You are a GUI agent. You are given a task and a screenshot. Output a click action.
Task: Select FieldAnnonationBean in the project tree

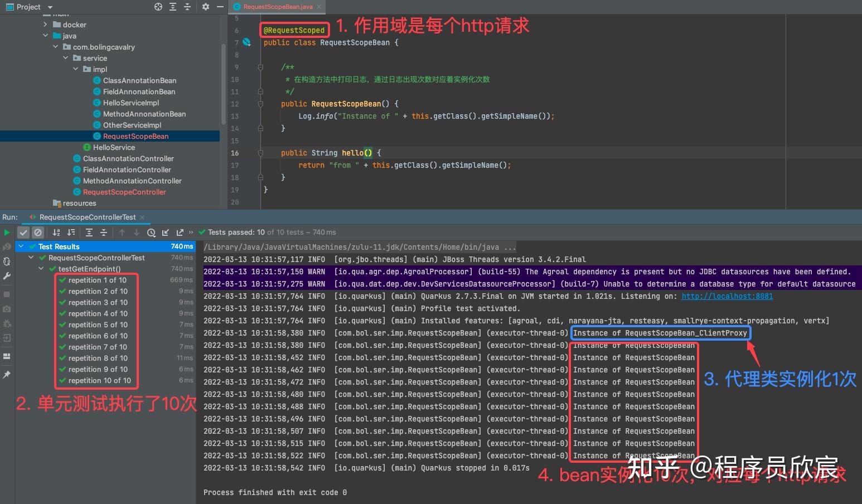pyautogui.click(x=139, y=91)
